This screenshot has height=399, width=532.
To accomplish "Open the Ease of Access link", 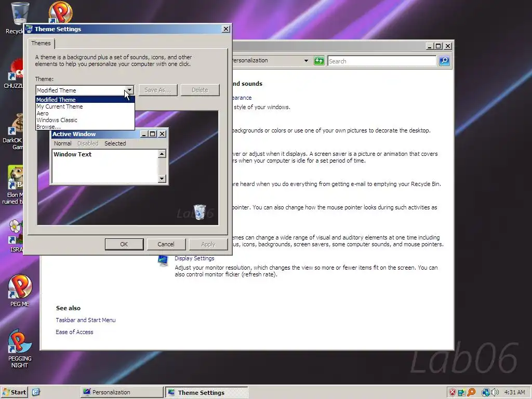I will pos(74,332).
